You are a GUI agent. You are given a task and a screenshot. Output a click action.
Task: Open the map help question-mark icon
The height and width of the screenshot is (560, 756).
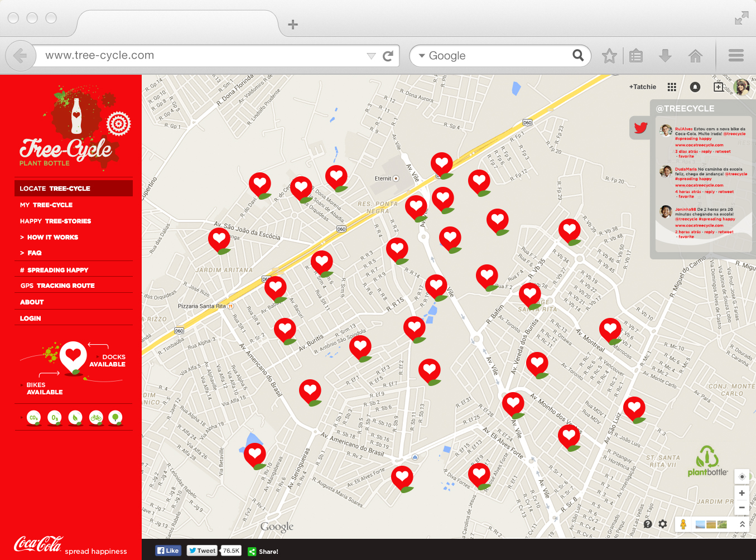tap(648, 524)
